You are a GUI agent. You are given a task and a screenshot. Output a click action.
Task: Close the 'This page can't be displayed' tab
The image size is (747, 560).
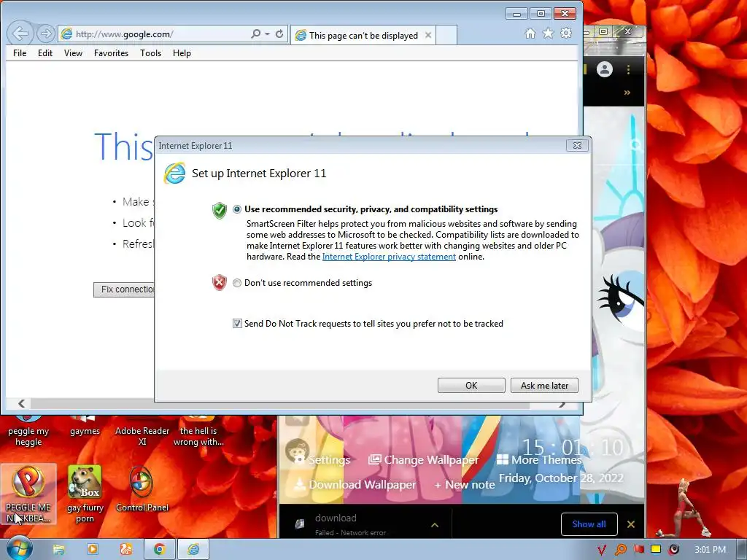pos(428,35)
